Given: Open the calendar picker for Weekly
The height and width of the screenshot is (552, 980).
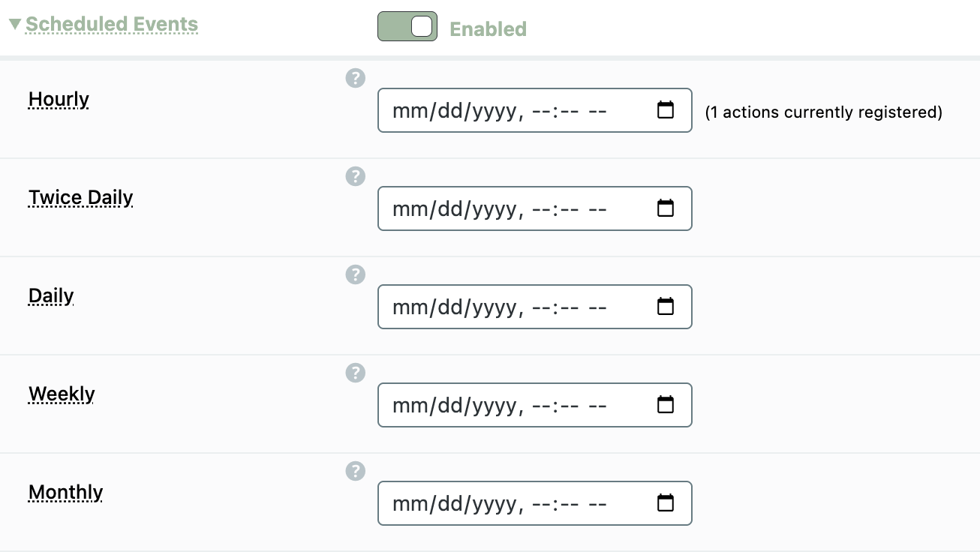Looking at the screenshot, I should [665, 405].
